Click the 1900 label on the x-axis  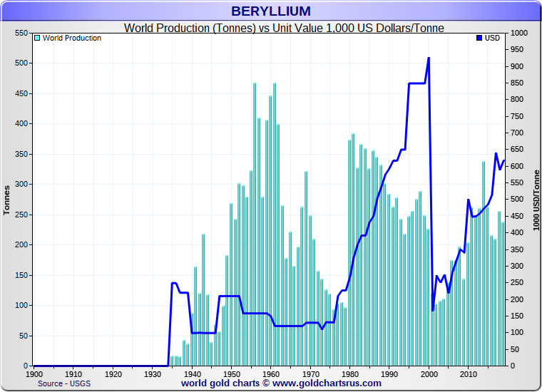coord(34,373)
